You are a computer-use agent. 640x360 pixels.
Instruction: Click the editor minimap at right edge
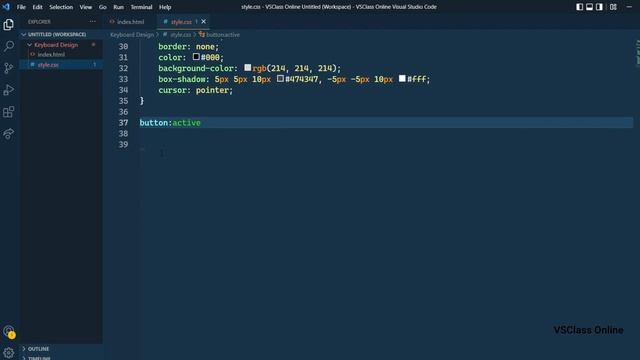[637, 53]
